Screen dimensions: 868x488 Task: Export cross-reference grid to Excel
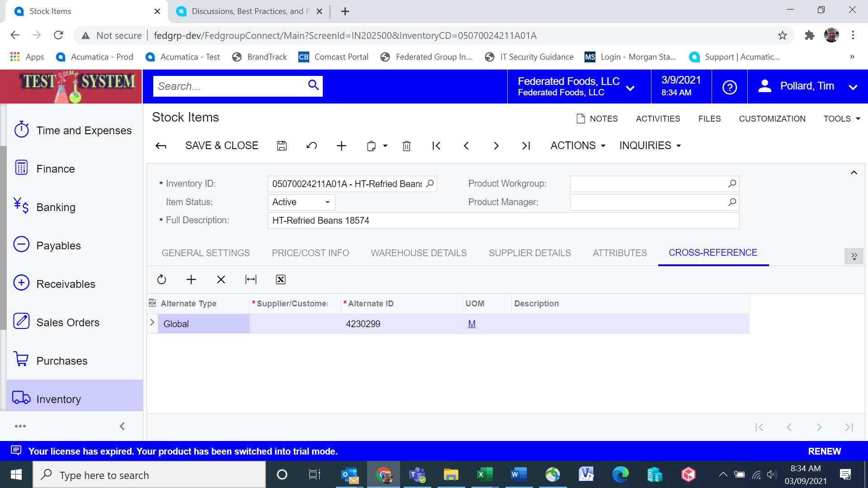[x=280, y=279]
